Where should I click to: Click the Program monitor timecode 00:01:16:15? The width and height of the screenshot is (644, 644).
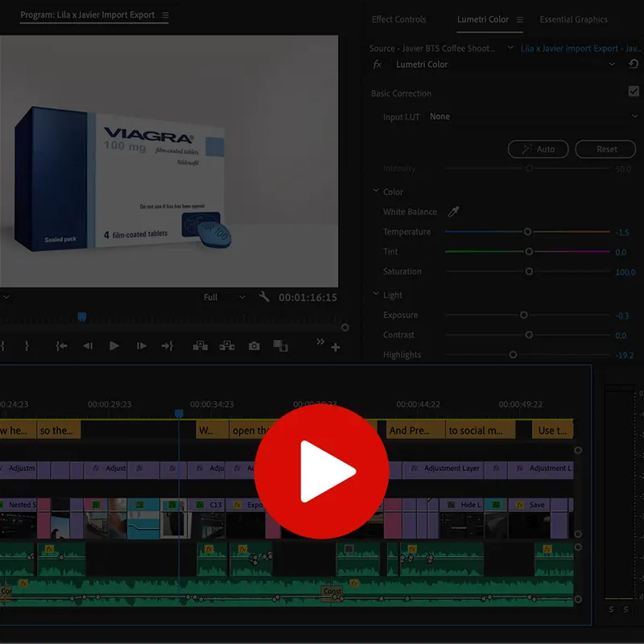click(308, 297)
